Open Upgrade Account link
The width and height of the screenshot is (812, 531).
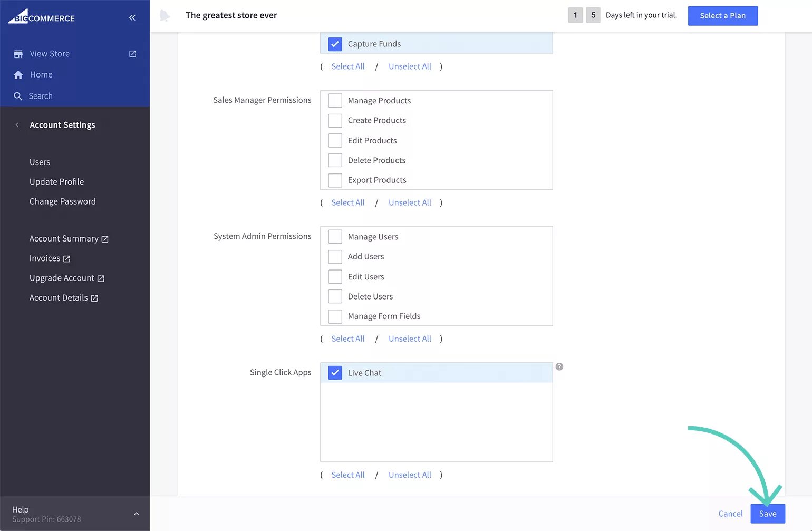tap(62, 278)
